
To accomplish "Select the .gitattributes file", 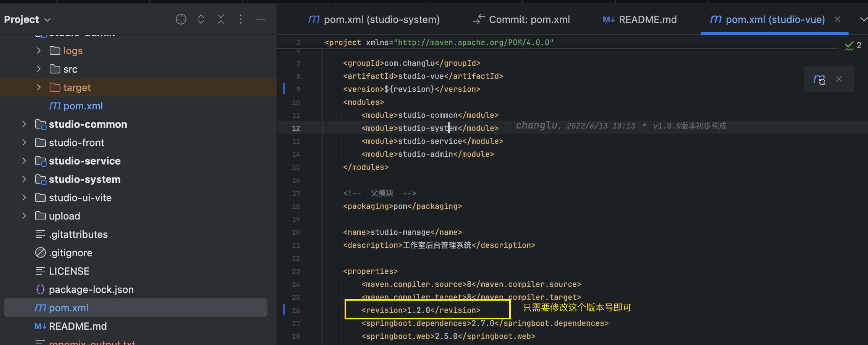I will click(71, 234).
